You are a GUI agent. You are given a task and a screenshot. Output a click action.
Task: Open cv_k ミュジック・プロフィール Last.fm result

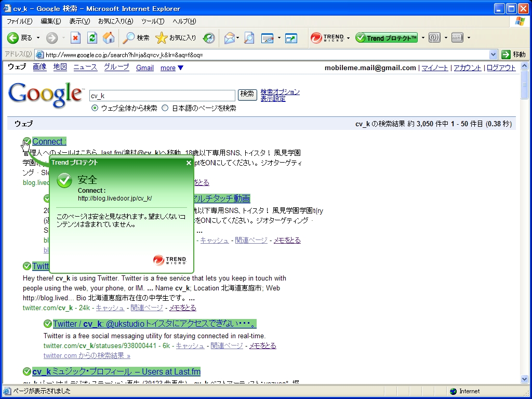click(116, 371)
